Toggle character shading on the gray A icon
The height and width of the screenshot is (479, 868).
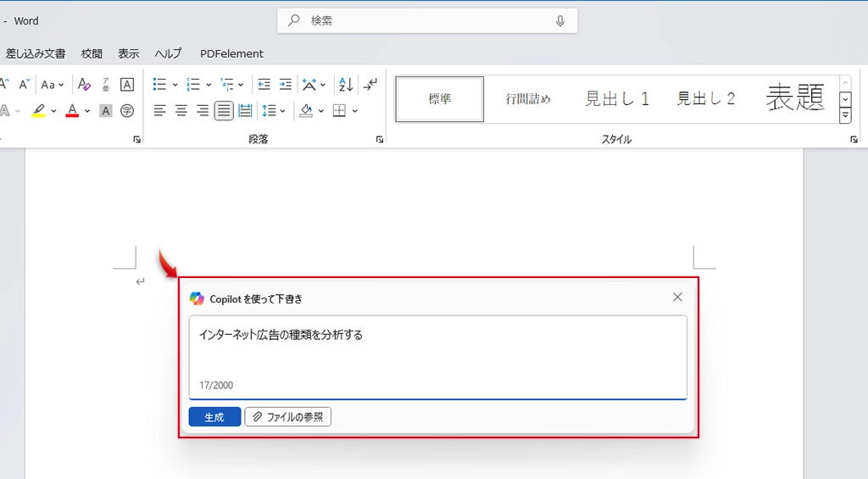click(x=106, y=111)
